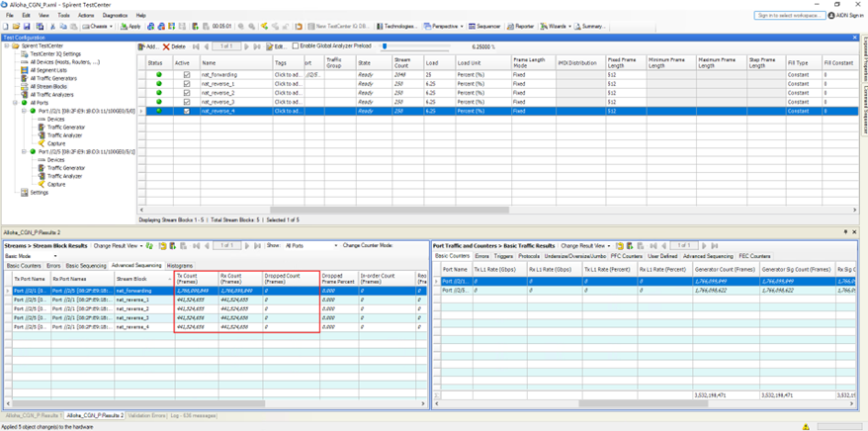The width and height of the screenshot is (868, 431).
Task: Uncheck Active for nat_forwarding stream
Action: pyautogui.click(x=186, y=75)
